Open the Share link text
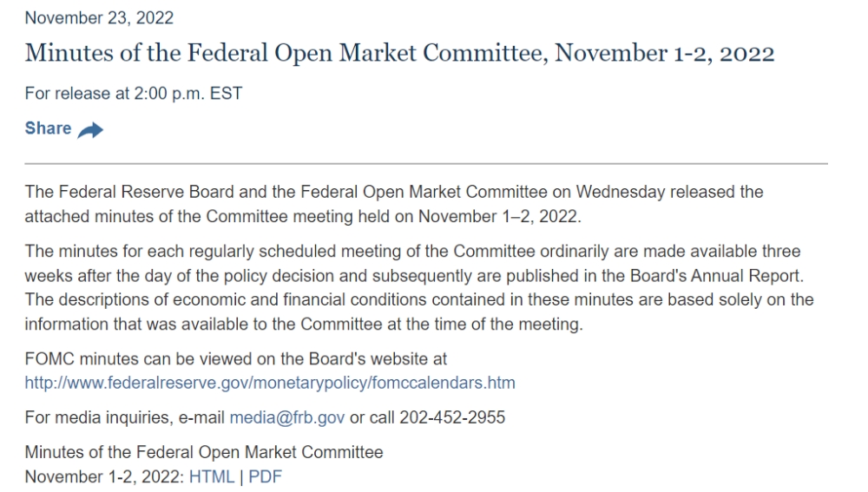 point(48,128)
